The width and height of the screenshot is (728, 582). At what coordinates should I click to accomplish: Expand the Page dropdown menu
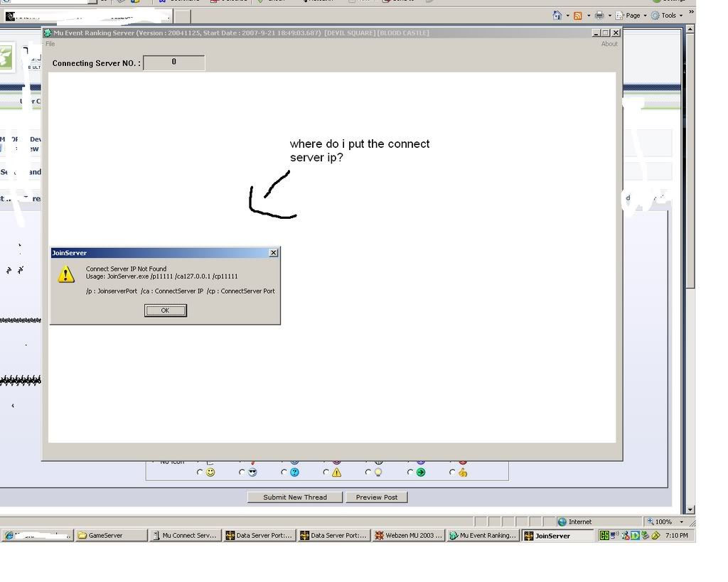point(632,16)
